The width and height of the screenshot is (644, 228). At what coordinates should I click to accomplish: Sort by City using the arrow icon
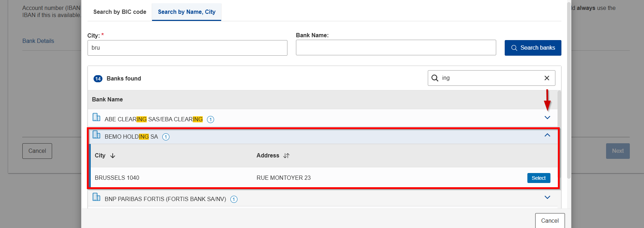[113, 156]
